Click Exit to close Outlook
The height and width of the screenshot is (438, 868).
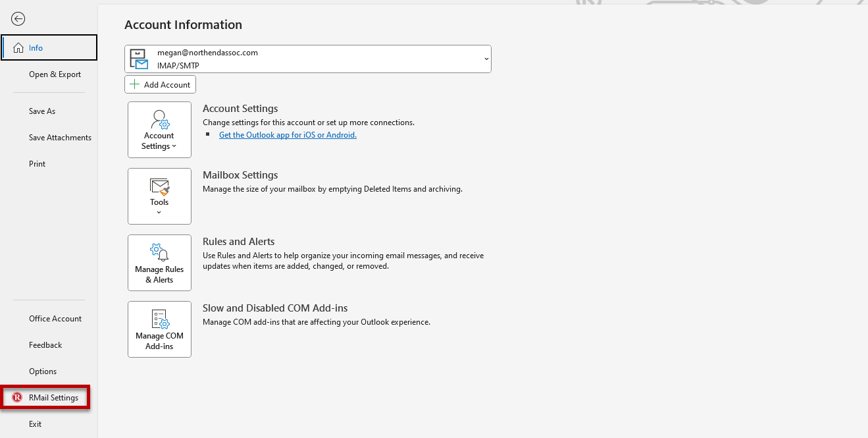click(x=36, y=424)
